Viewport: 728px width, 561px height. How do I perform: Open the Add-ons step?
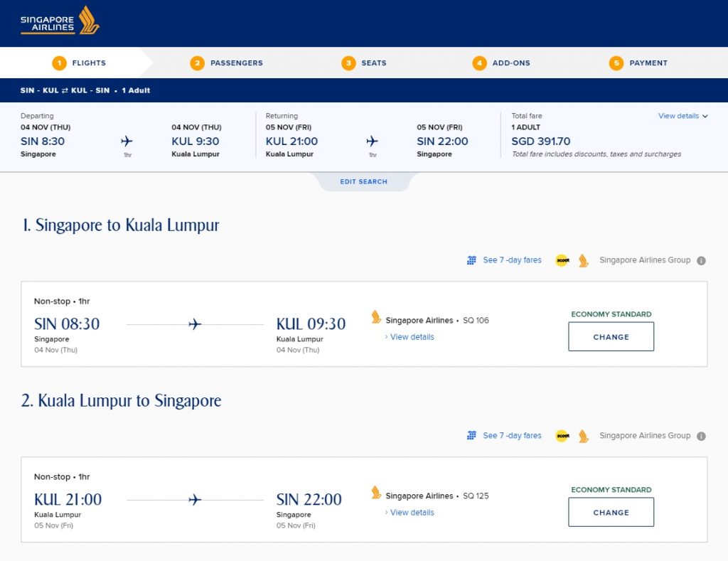pos(501,63)
